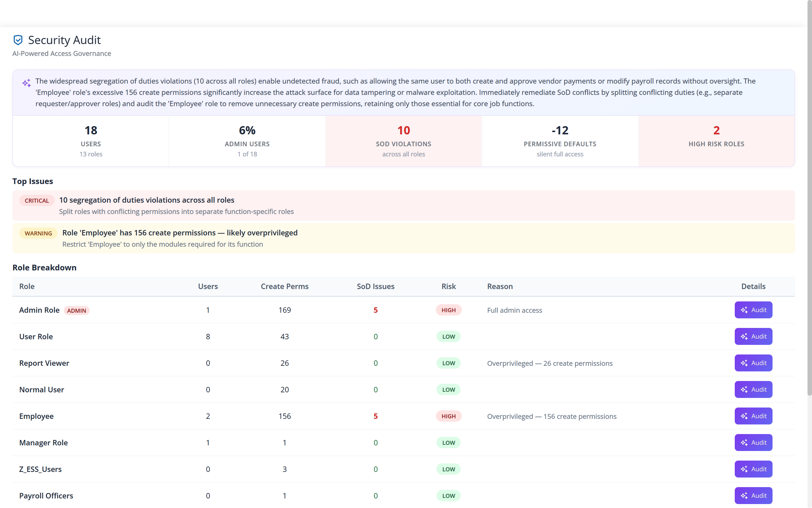Sort by Create Perms column header
This screenshot has height=508, width=812.
284,286
